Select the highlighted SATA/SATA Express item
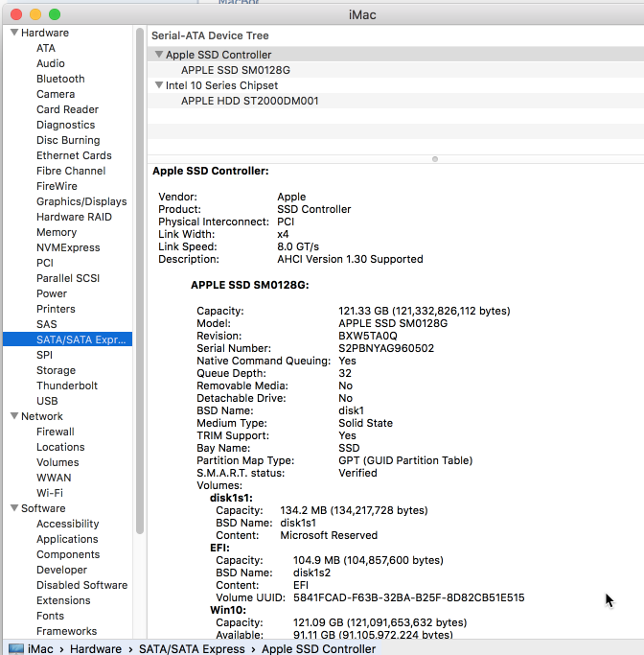The image size is (644, 655). [x=68, y=339]
